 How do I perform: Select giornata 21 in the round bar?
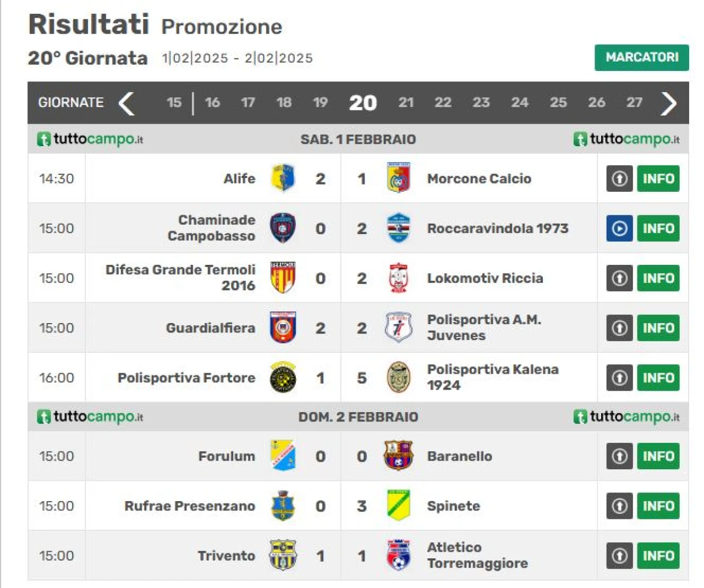pyautogui.click(x=406, y=102)
